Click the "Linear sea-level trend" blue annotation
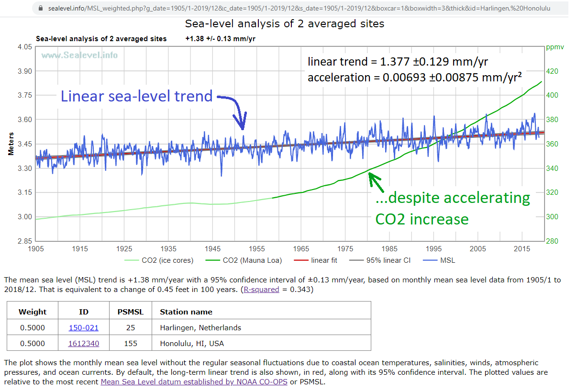588x392 pixels. point(136,96)
